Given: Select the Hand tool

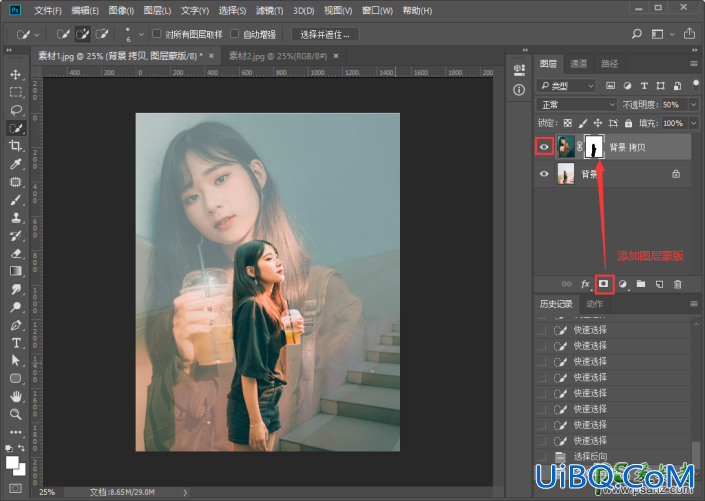Looking at the screenshot, I should point(16,396).
